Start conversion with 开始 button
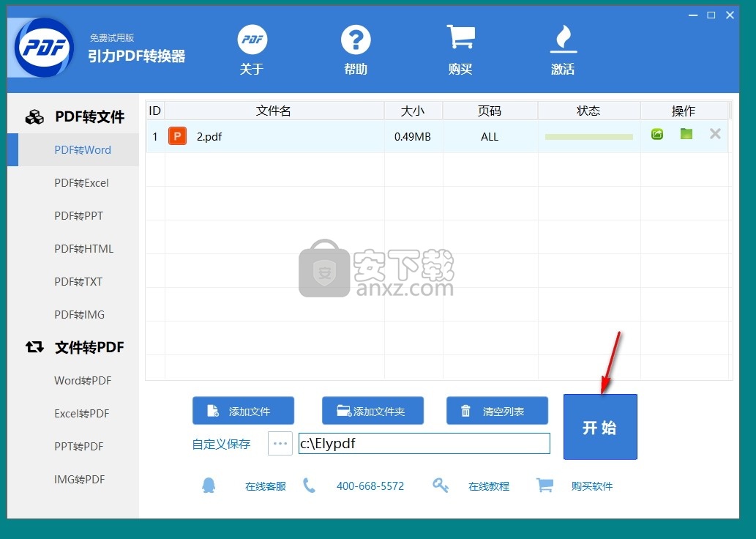Viewport: 756px width, 539px height. tap(600, 426)
